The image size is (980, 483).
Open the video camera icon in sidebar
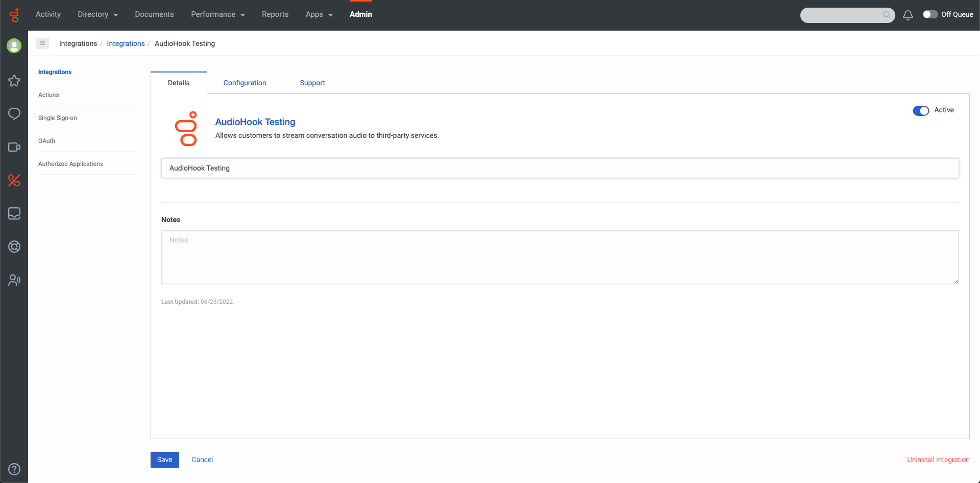click(14, 147)
